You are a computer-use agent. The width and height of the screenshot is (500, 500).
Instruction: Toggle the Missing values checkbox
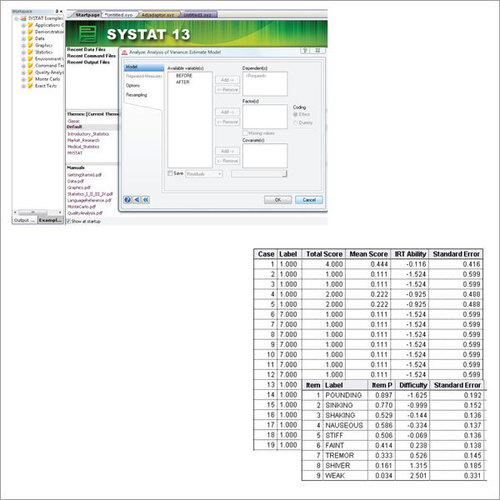[245, 133]
